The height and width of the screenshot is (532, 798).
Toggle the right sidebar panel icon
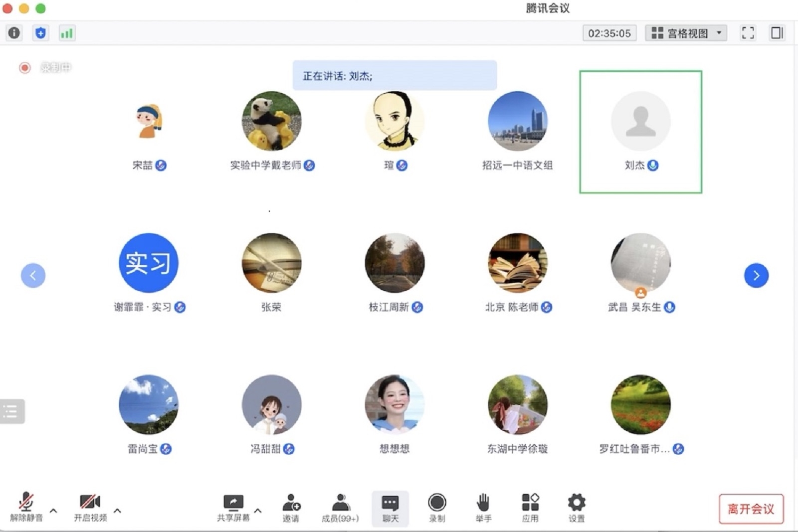click(777, 33)
